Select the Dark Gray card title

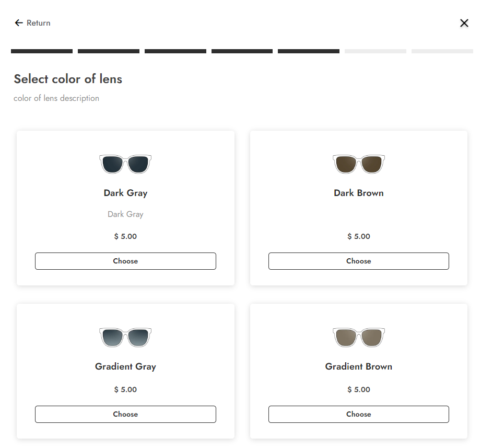coord(125,193)
